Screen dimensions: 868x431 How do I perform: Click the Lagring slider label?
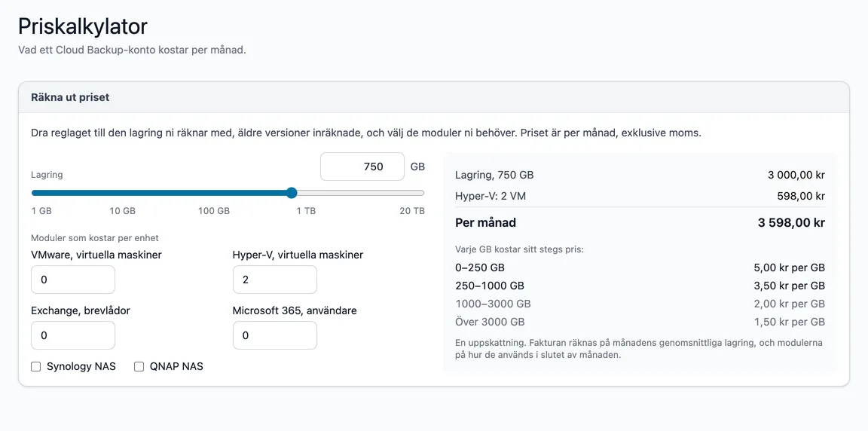click(47, 175)
